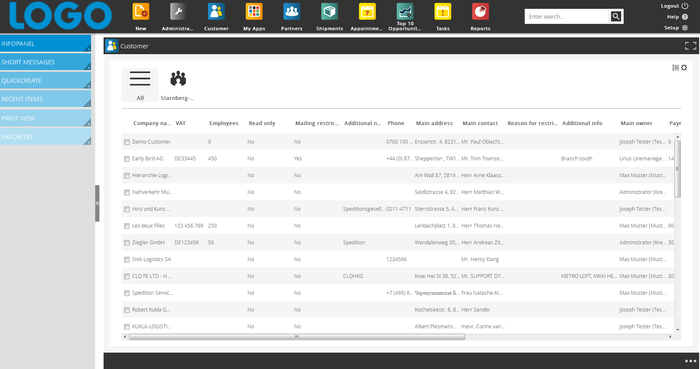The height and width of the screenshot is (369, 700).
Task: Open the Shipments box icon
Action: click(x=329, y=12)
